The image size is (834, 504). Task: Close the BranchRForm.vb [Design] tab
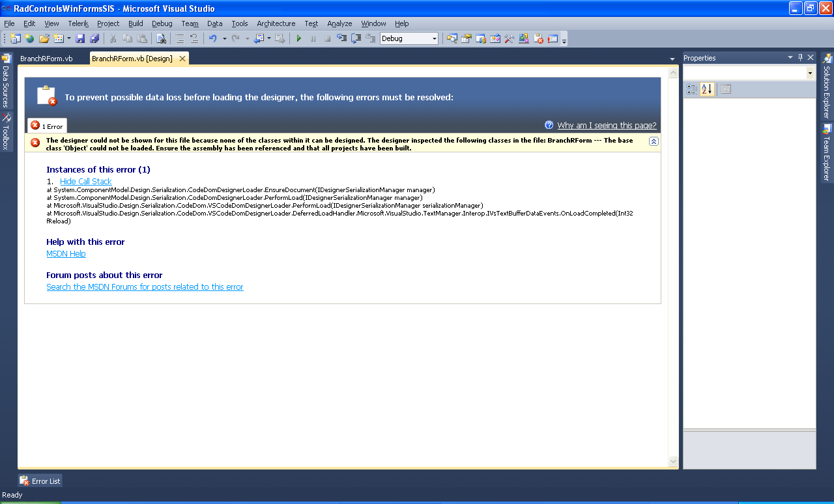[182, 59]
